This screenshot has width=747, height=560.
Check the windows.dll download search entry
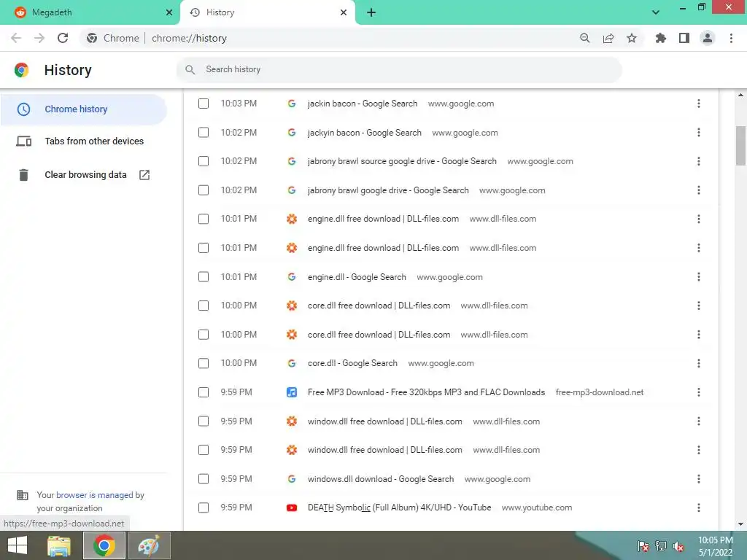tap(204, 478)
